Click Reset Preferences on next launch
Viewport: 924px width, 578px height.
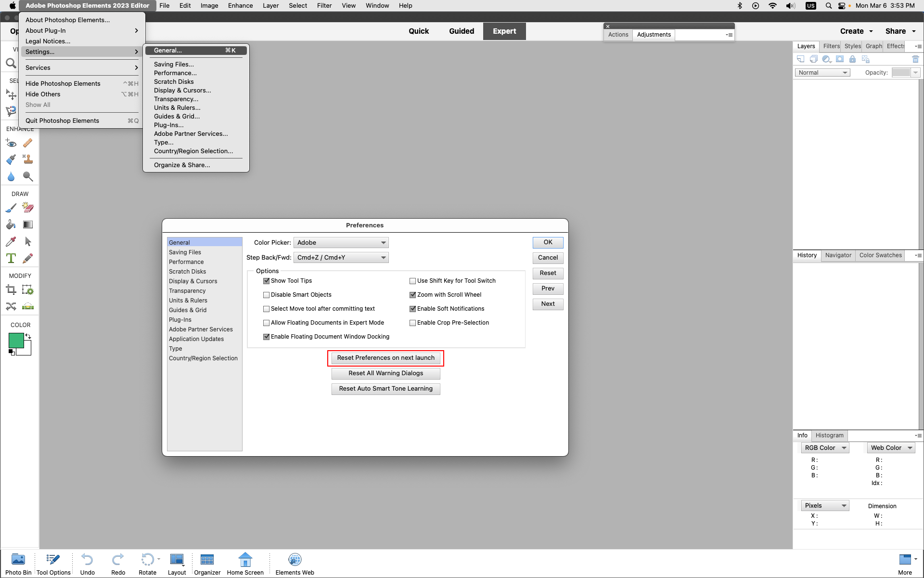(386, 357)
